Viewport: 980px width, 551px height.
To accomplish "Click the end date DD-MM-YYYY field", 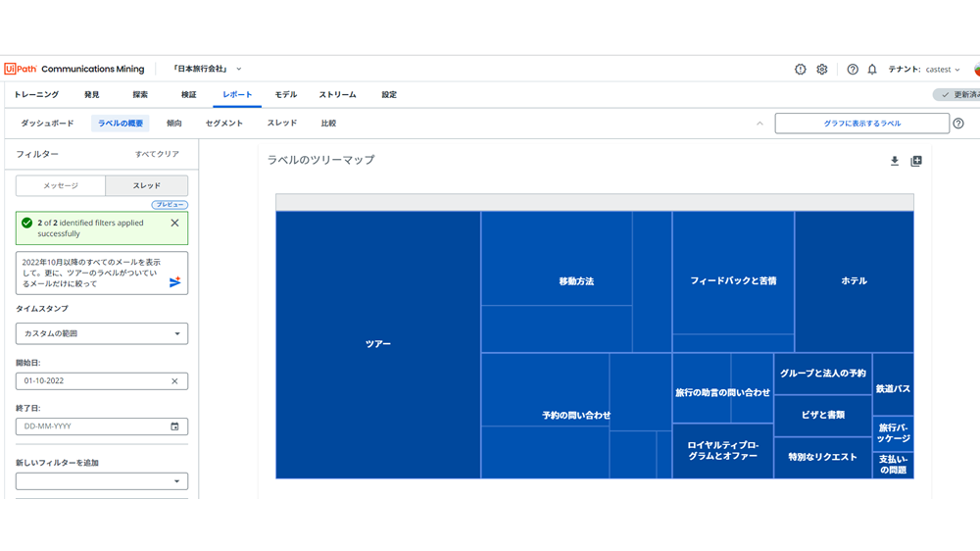I will point(102,426).
